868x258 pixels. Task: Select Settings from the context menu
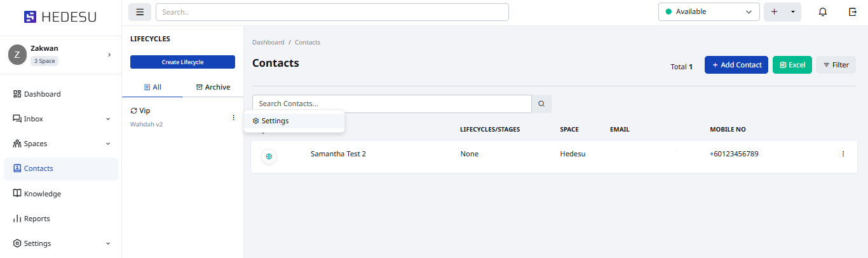[x=275, y=121]
